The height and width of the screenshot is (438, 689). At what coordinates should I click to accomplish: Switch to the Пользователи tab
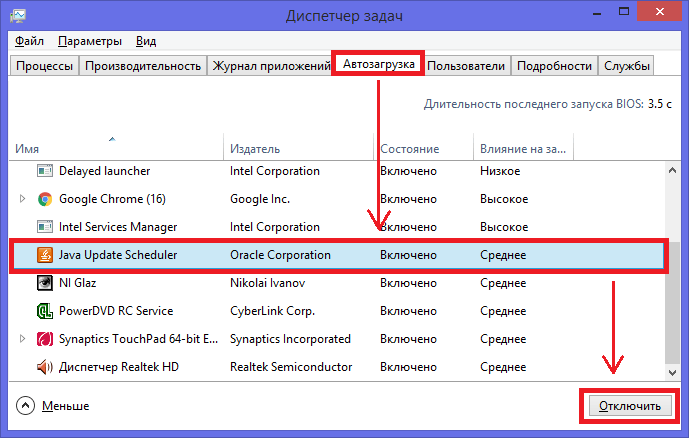point(466,66)
